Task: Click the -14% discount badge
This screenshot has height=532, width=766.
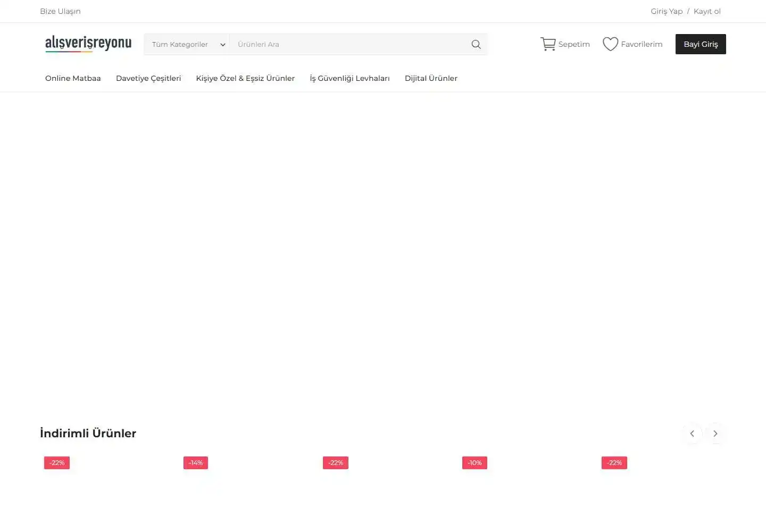Action: (x=196, y=463)
